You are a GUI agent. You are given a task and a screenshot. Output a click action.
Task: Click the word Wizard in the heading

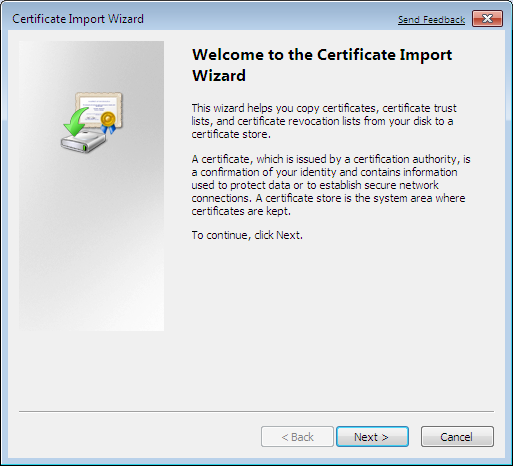coord(219,76)
